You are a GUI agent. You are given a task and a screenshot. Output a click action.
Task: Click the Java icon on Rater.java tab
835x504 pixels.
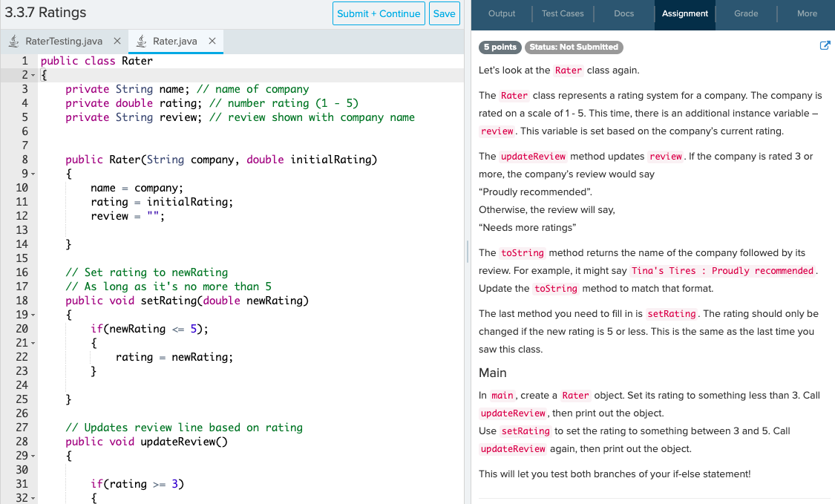point(141,41)
